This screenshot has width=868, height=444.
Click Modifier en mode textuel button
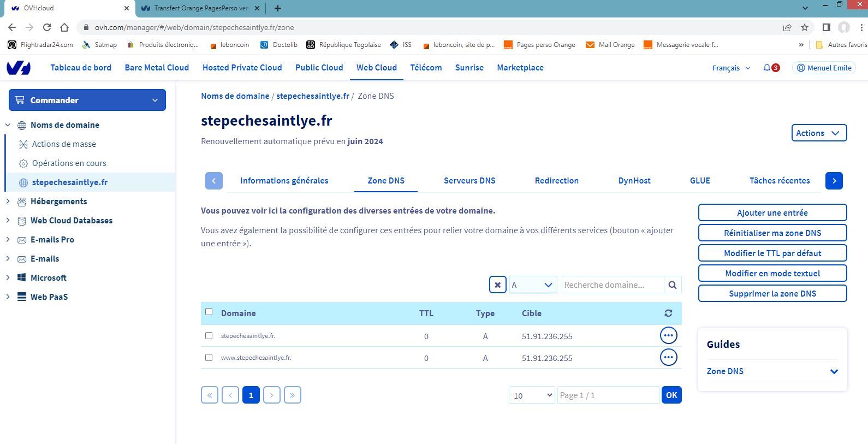[x=772, y=273]
